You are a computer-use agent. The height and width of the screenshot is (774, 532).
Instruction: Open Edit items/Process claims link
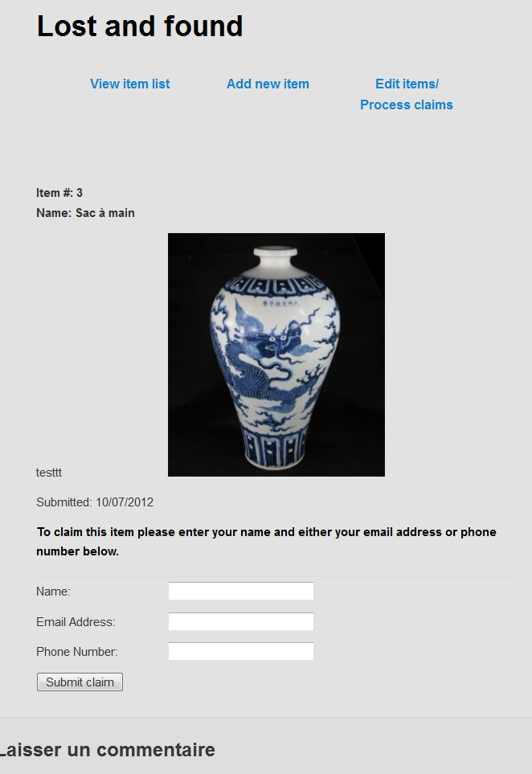(x=406, y=94)
